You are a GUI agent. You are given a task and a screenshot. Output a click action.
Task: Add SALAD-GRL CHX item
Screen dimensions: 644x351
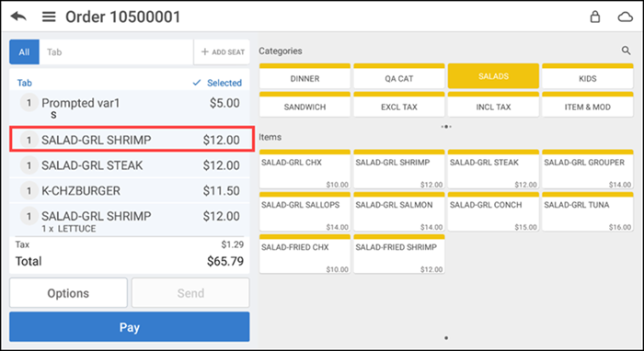coord(305,169)
